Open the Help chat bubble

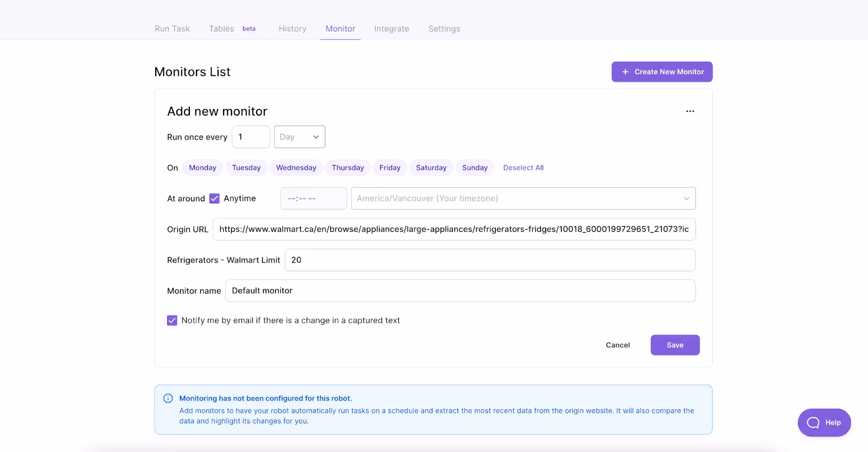pyautogui.click(x=824, y=423)
